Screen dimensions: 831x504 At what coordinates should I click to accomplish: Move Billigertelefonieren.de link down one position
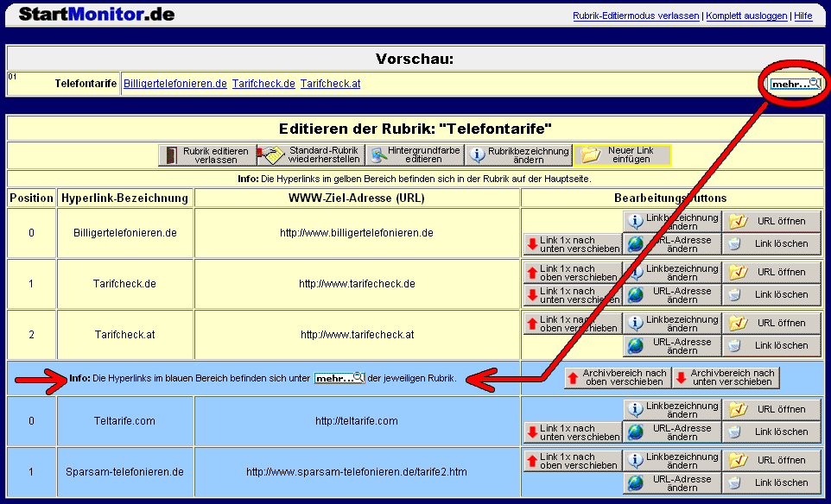[x=573, y=244]
